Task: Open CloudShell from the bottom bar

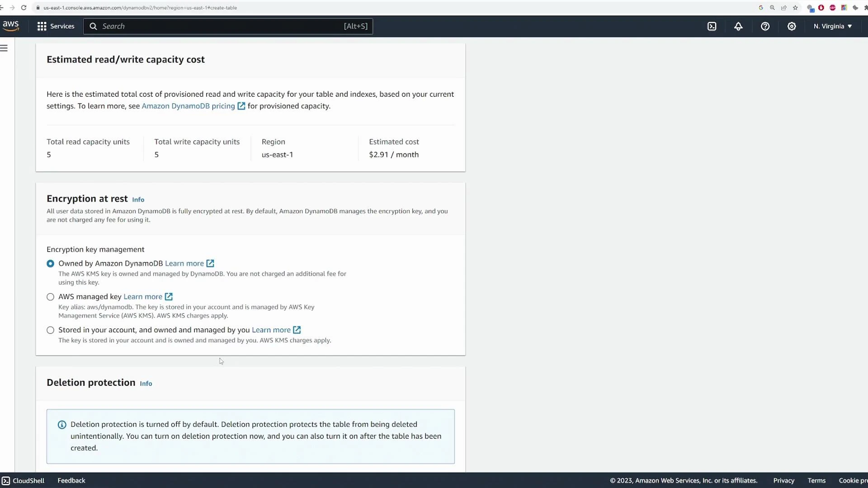Action: (24, 480)
